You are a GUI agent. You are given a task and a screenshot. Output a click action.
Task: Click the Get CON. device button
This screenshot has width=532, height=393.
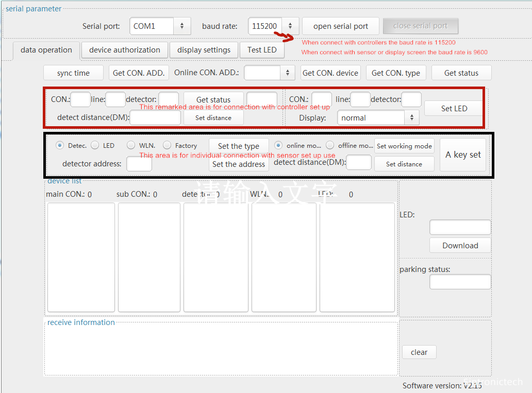click(330, 73)
